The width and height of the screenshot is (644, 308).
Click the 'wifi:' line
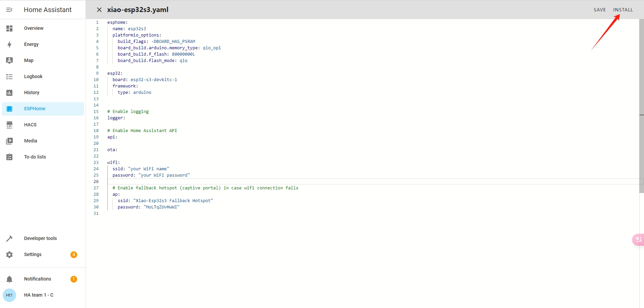click(x=114, y=163)
